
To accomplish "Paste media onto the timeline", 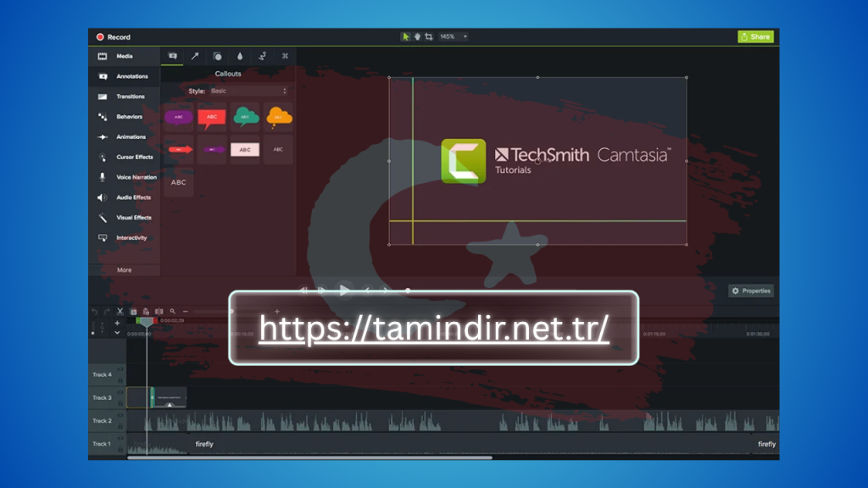I will (x=146, y=312).
